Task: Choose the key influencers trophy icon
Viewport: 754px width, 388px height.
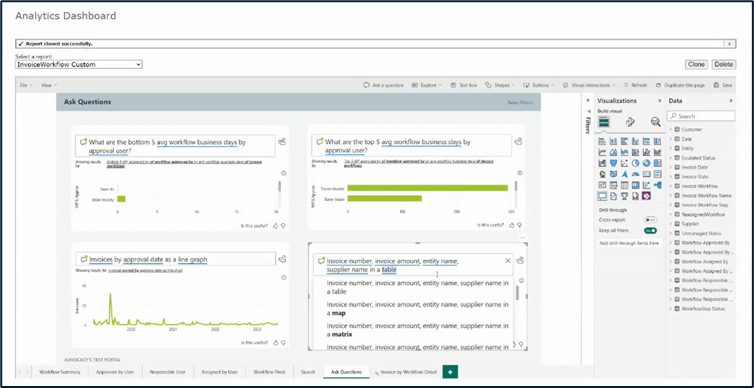Action: click(624, 196)
